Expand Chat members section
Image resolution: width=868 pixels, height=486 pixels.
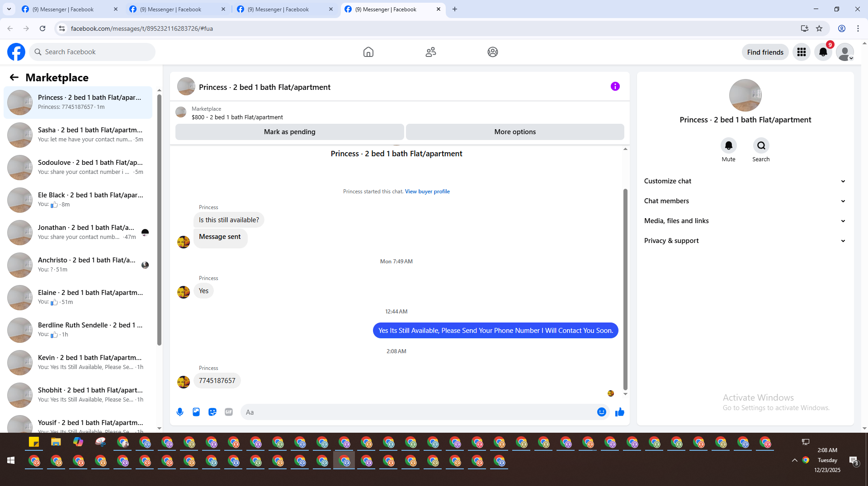coord(745,201)
